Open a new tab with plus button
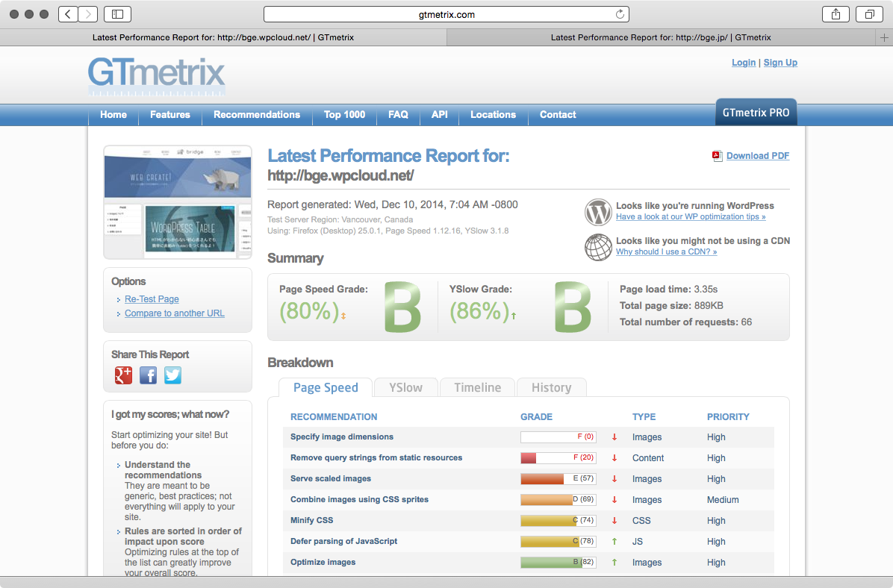Screen dimensions: 893x588 coord(885,37)
